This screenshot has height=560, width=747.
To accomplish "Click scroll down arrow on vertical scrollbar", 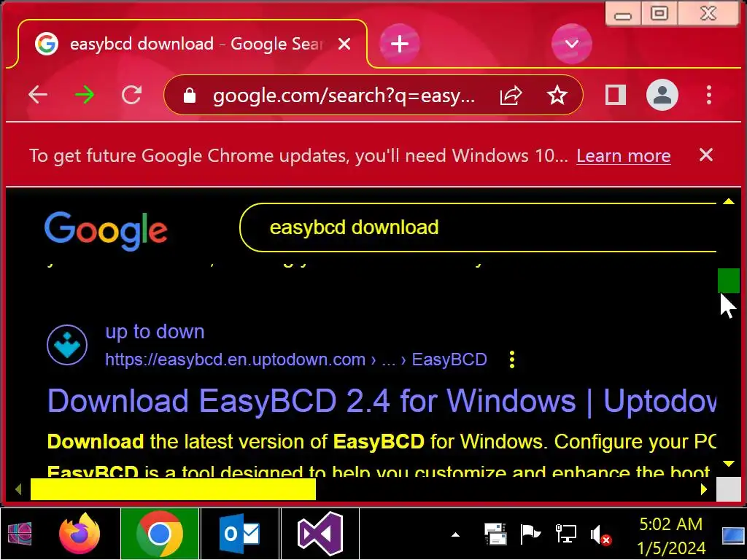I will (x=729, y=463).
